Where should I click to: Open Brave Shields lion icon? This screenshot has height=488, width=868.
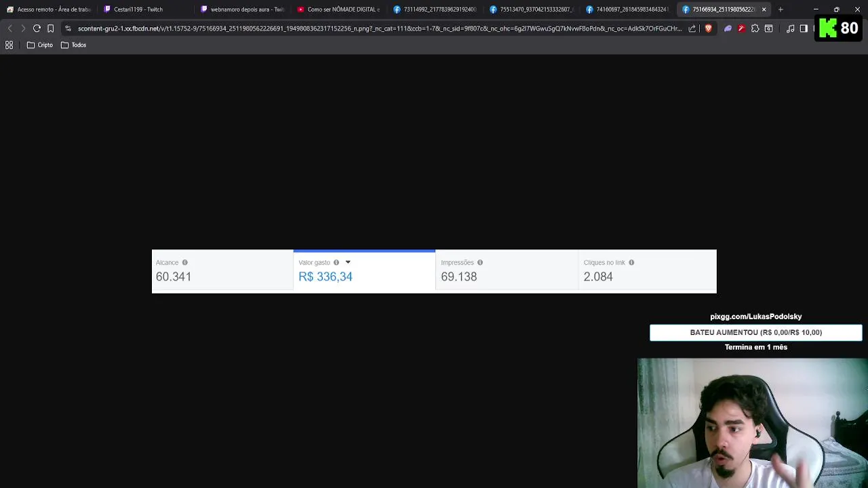tap(708, 28)
